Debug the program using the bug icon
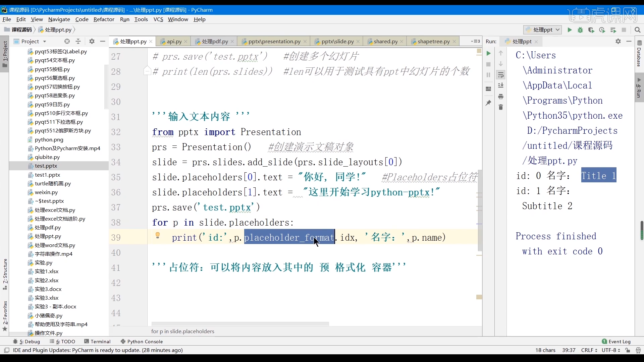Image resolution: width=644 pixels, height=362 pixels. coord(581,30)
